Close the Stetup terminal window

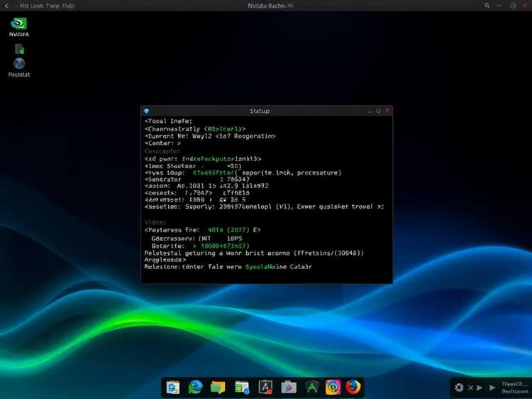tap(387, 111)
